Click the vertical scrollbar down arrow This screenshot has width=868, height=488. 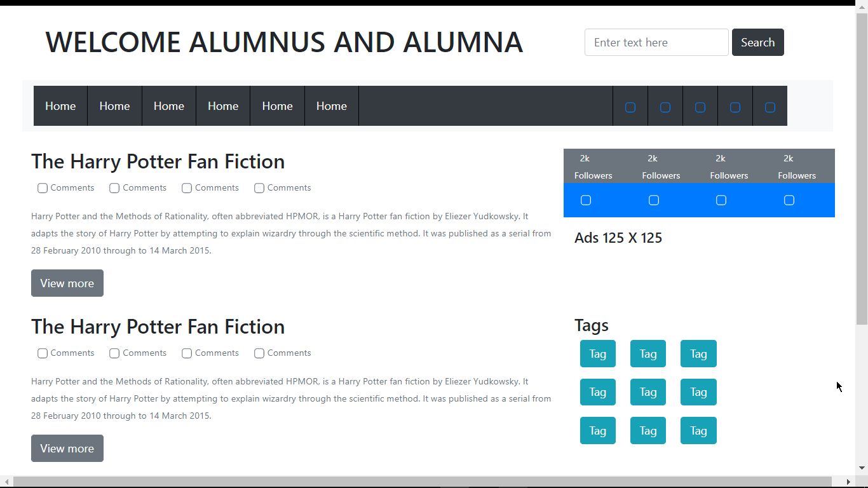862,468
